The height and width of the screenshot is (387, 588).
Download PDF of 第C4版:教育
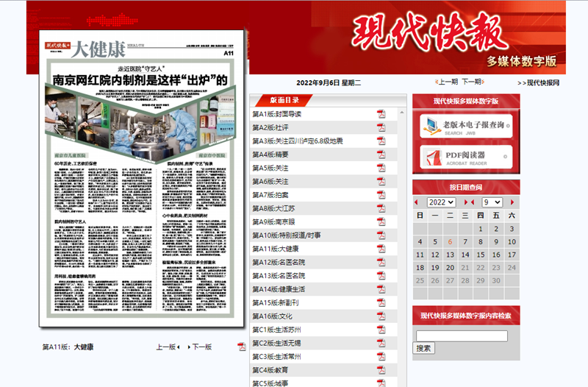point(381,371)
